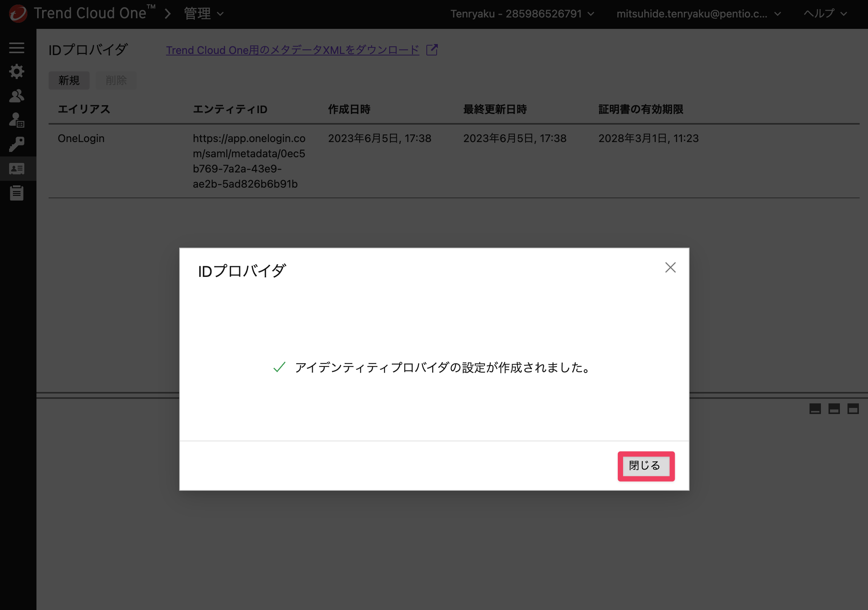This screenshot has width=868, height=610.
Task: Expand the ヘルプ help menu
Action: pos(825,14)
